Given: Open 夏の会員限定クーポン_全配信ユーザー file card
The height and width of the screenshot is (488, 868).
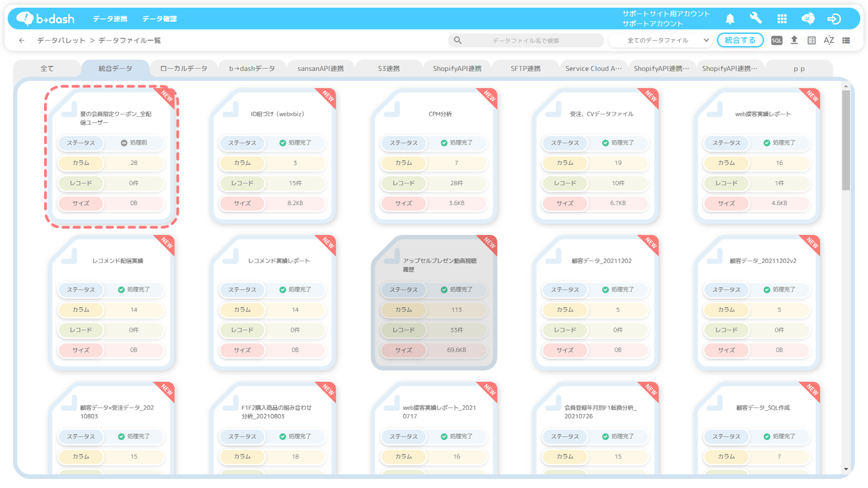Looking at the screenshot, I should (112, 156).
